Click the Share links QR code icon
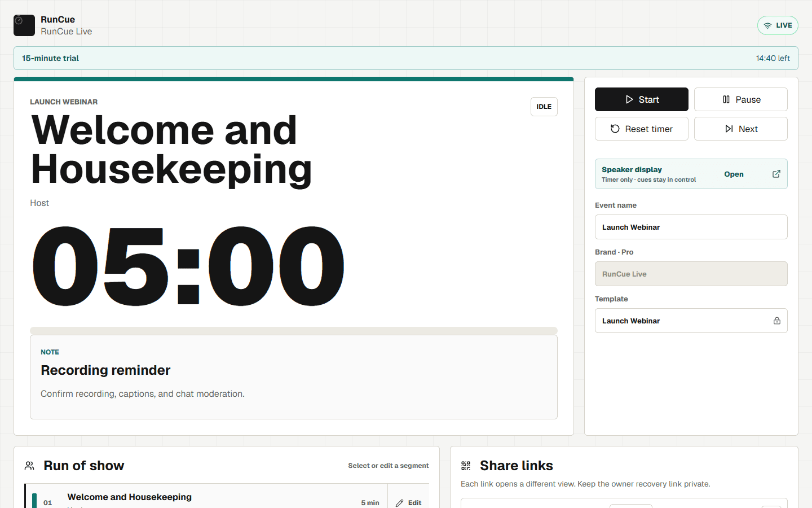Image resolution: width=812 pixels, height=508 pixels. coord(466,466)
